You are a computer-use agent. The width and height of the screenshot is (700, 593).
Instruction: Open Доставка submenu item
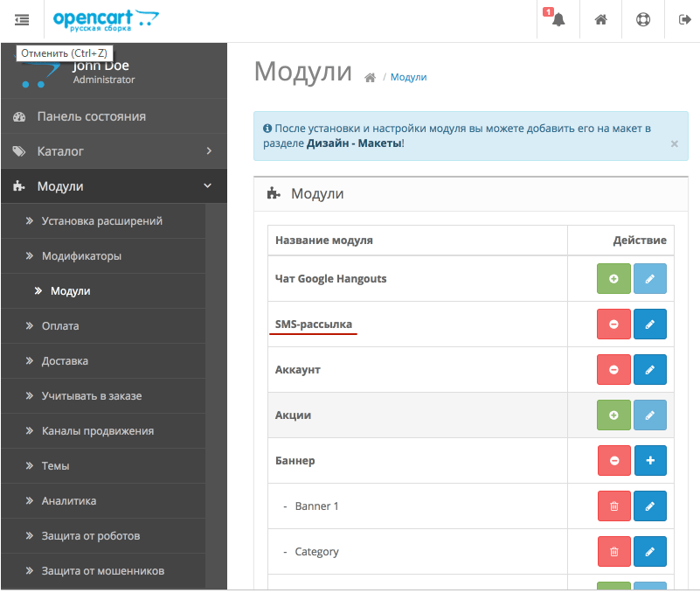(x=103, y=360)
